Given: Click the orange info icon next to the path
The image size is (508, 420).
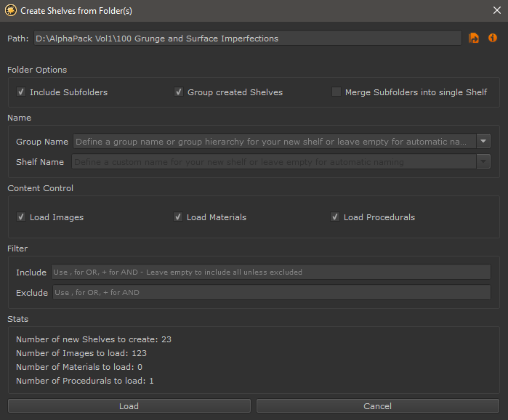Looking at the screenshot, I should tap(492, 39).
